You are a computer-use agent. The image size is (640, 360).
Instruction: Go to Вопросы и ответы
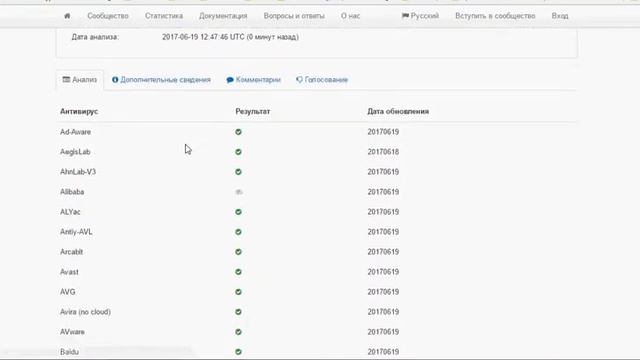pyautogui.click(x=294, y=16)
